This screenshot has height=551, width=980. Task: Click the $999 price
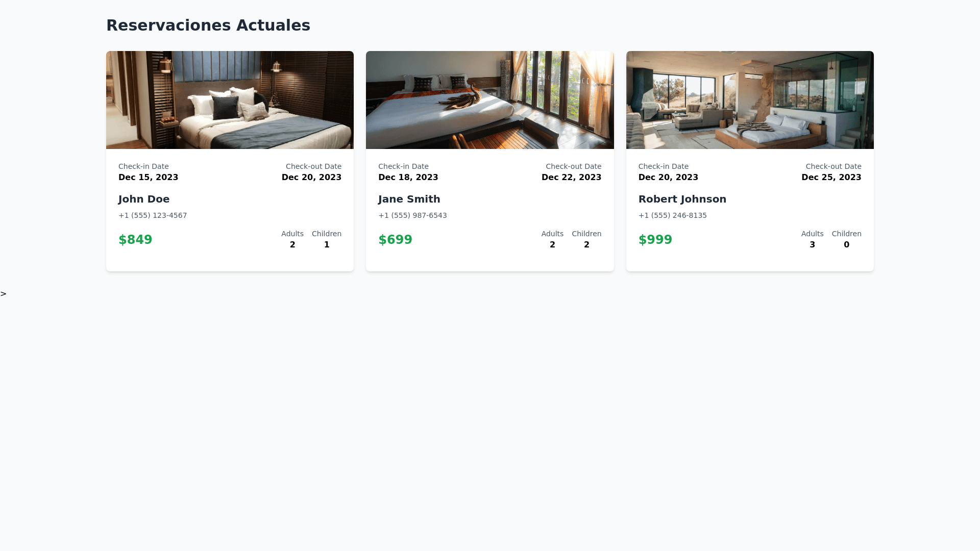(x=655, y=240)
